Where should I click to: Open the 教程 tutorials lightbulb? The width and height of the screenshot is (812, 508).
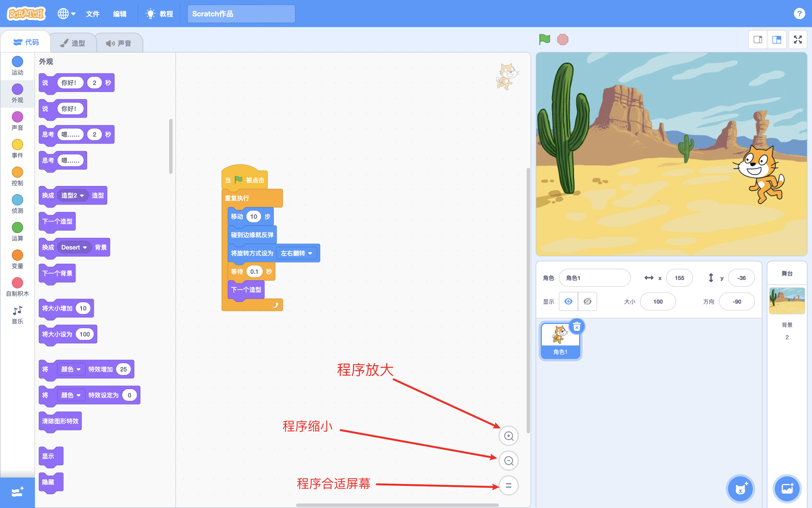159,14
